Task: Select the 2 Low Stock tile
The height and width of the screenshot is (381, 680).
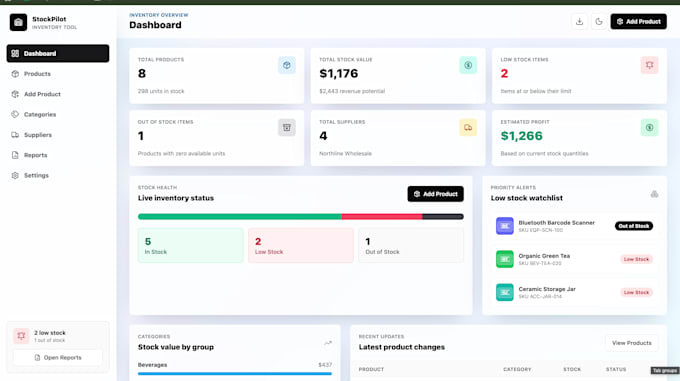Action: [301, 245]
